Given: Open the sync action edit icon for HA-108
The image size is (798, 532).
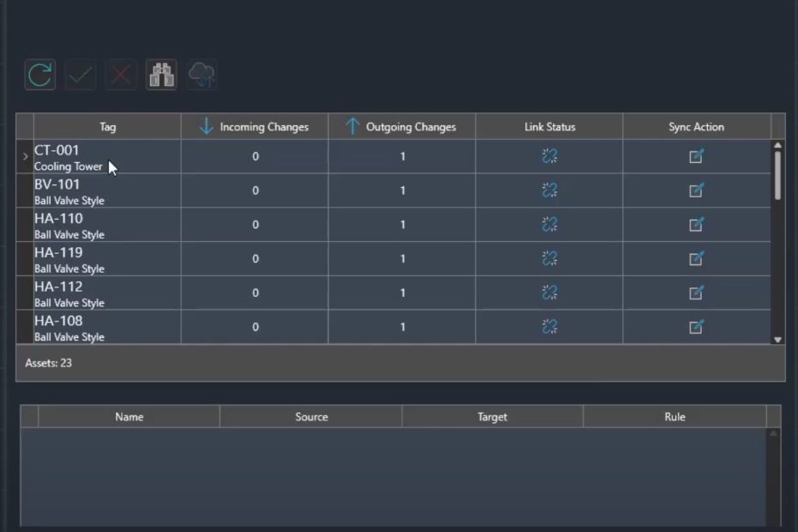Looking at the screenshot, I should point(696,327).
